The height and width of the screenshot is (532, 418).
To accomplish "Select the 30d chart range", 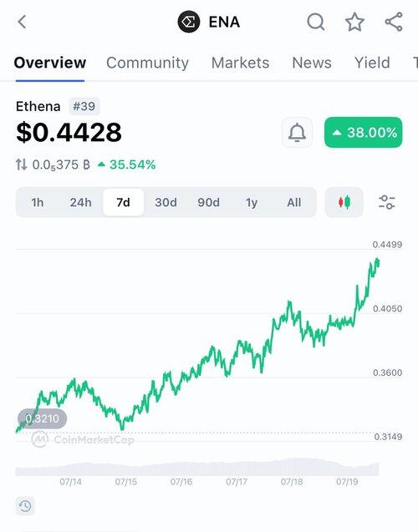I will click(x=166, y=203).
